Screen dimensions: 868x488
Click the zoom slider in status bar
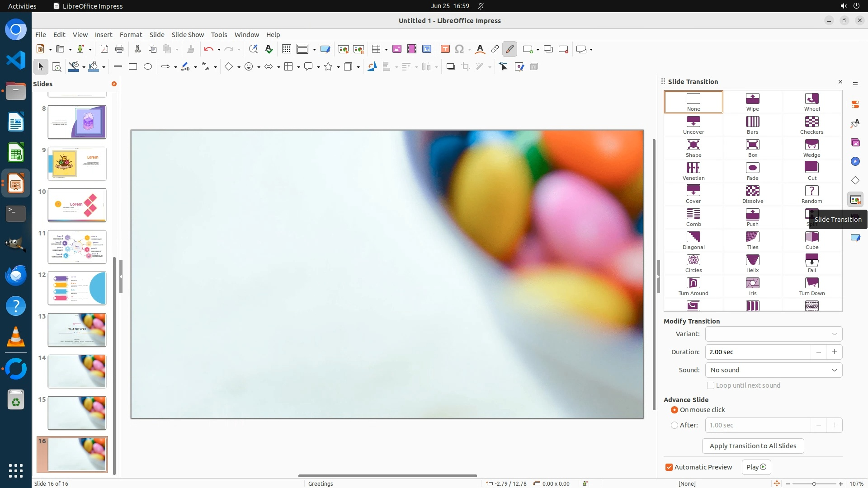pos(814,483)
